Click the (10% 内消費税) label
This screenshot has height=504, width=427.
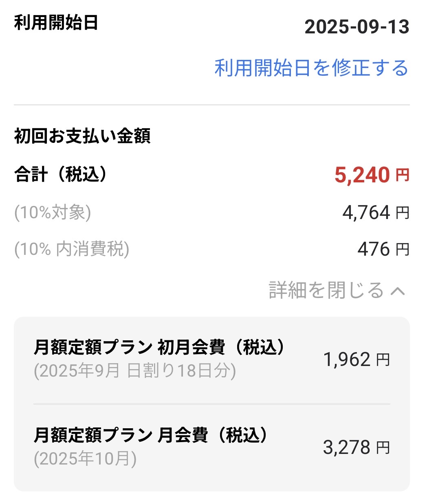click(x=72, y=249)
